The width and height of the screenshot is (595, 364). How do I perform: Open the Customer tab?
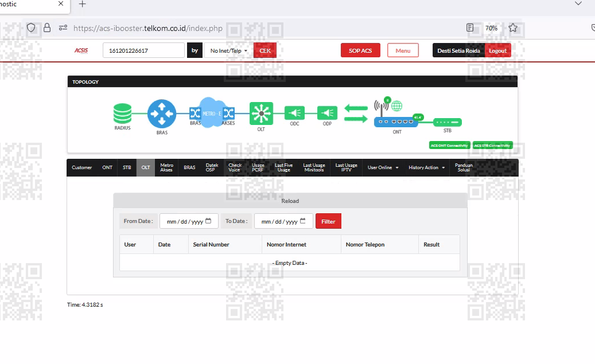click(x=81, y=167)
